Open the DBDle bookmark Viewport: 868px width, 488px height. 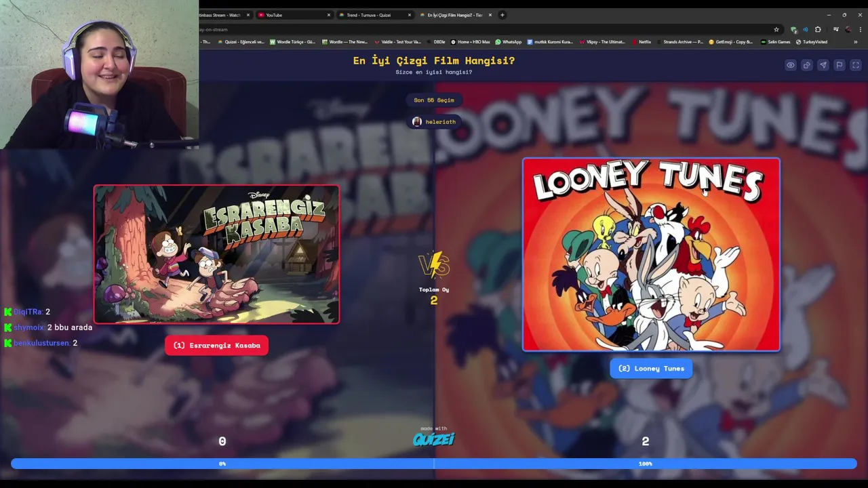tap(436, 42)
